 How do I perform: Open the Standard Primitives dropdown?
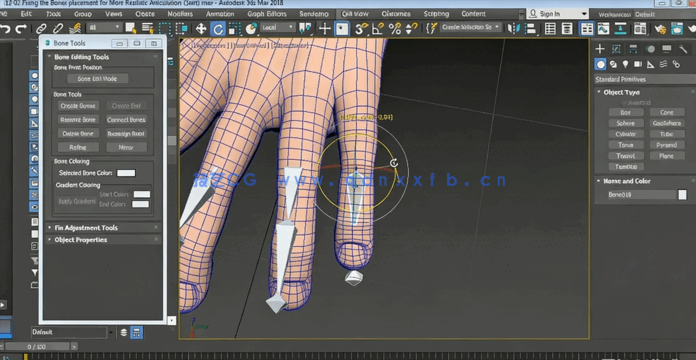[x=645, y=79]
